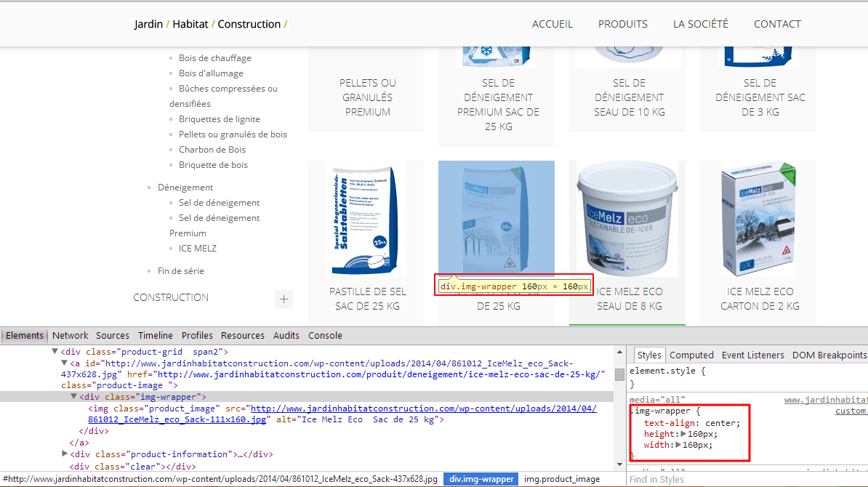
Task: Click the plus icon beside CONSTRUCTION
Action: click(284, 299)
